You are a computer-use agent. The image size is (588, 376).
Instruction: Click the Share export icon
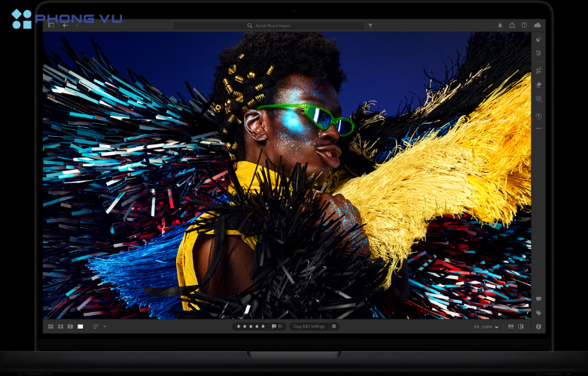pyautogui.click(x=512, y=25)
